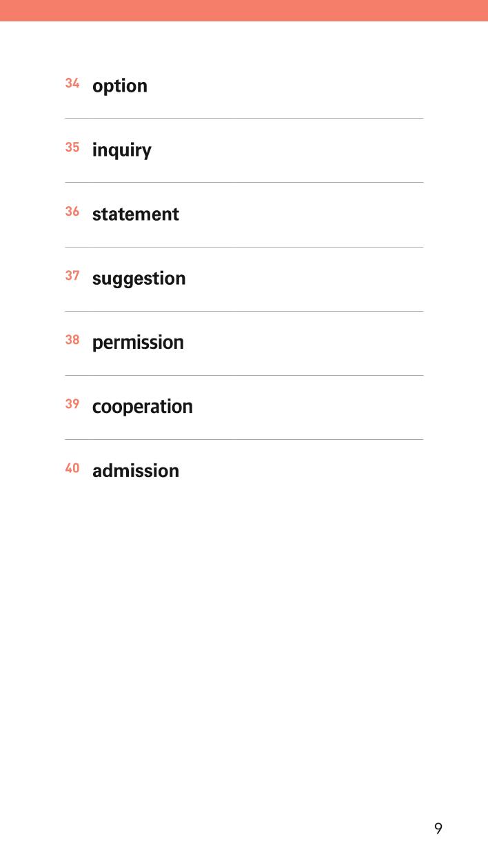Screen dimensions: 488x868
Task: Select the word "option"
Action: pos(120,87)
